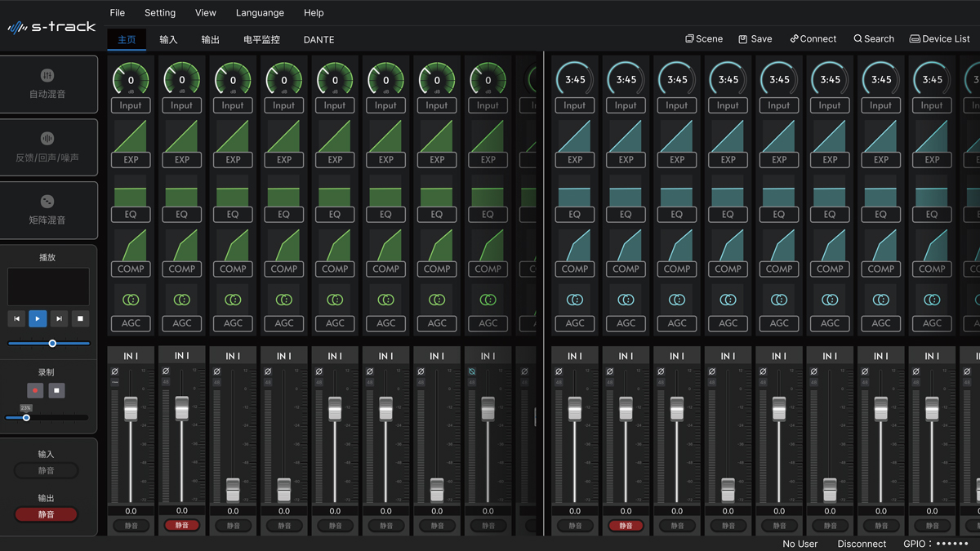Screen dimensions: 980x551
Task: Click Disconnect in the status bar
Action: [862, 544]
